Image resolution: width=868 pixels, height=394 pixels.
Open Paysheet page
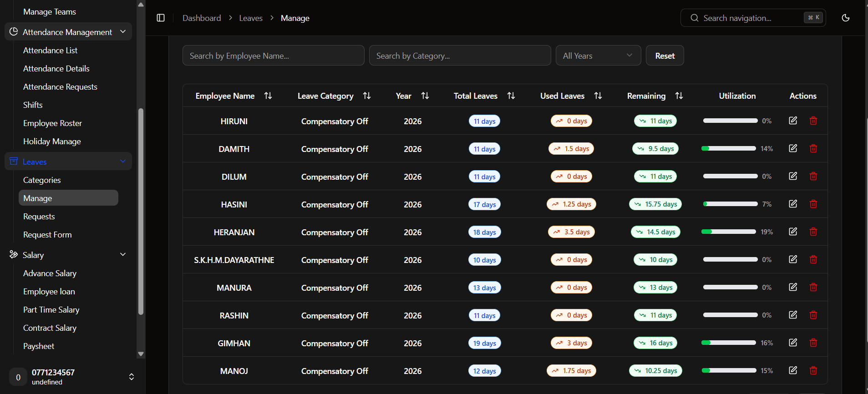coord(39,346)
